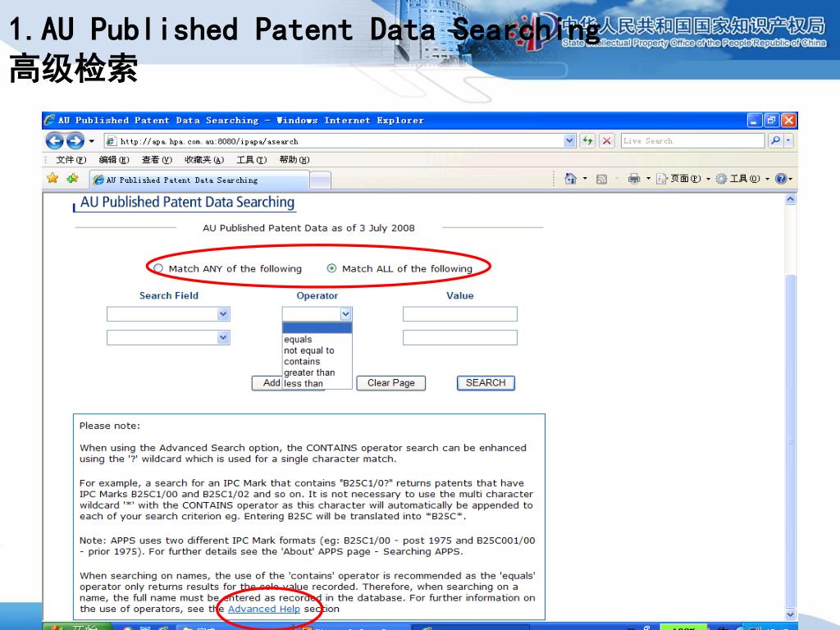Click the green Refresh arrows icon
Screen dimensions: 840x630
click(x=587, y=141)
